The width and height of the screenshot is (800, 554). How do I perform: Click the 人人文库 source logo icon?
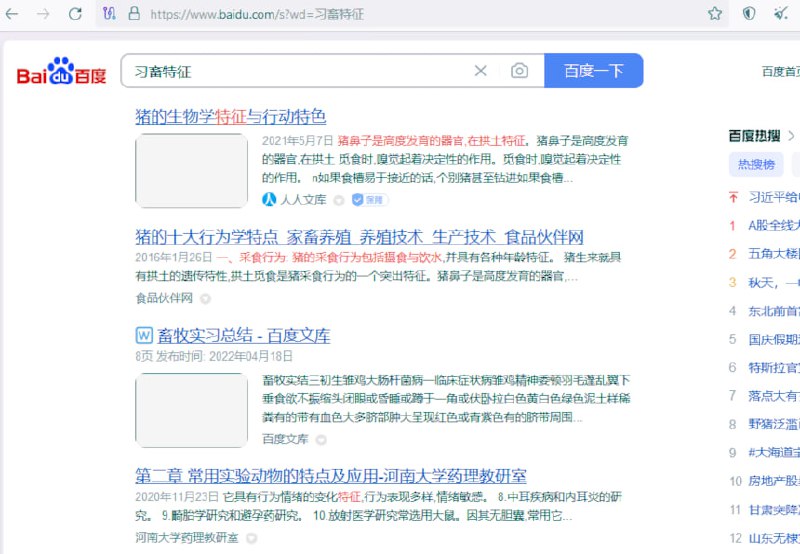[269, 199]
